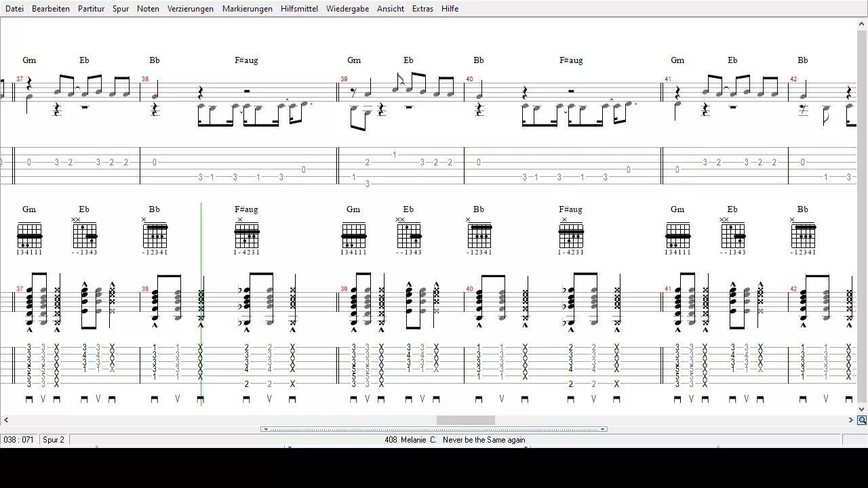This screenshot has height=488, width=868.
Task: Open the Partitur menu
Action: pyautogui.click(x=91, y=9)
